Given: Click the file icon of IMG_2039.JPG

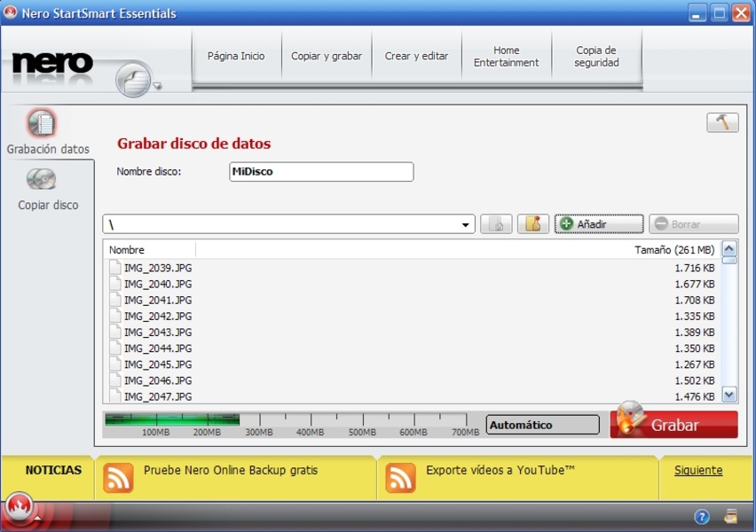Looking at the screenshot, I should pos(114,268).
